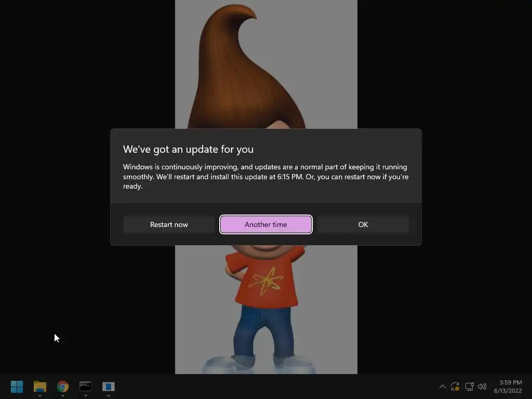Confirm the update dialog with OK
Viewport: 532px width, 399px height.
point(363,224)
